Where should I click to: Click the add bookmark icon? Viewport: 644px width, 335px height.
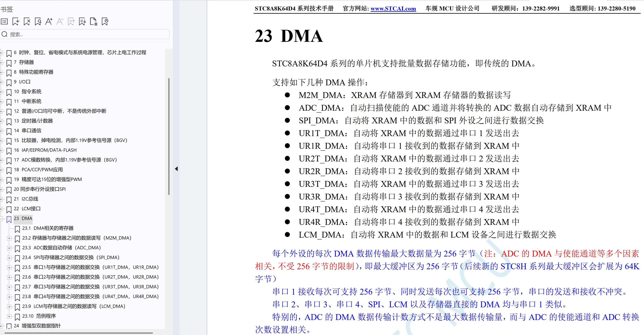pyautogui.click(x=16, y=22)
